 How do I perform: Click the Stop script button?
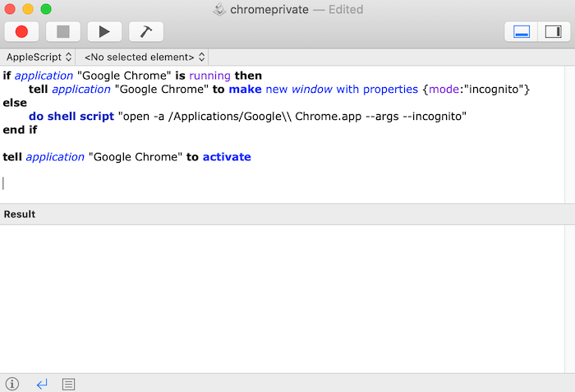[x=63, y=31]
